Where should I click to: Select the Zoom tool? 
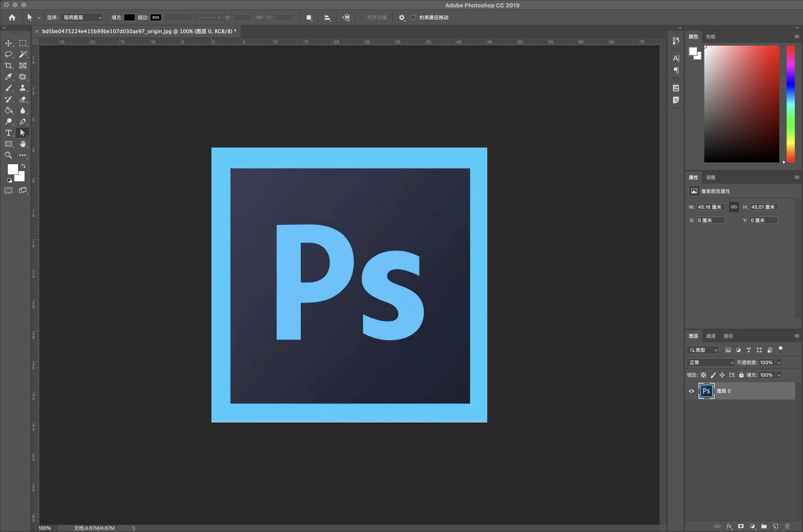[8, 155]
